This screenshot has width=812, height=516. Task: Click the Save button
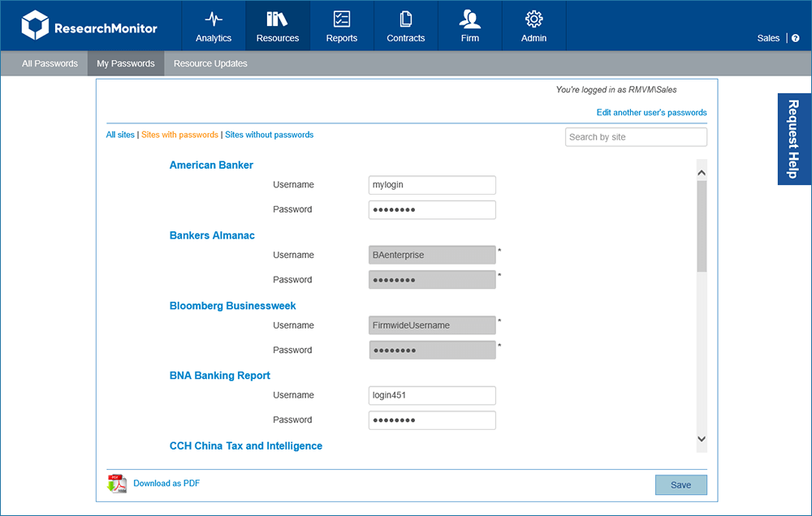coord(681,485)
